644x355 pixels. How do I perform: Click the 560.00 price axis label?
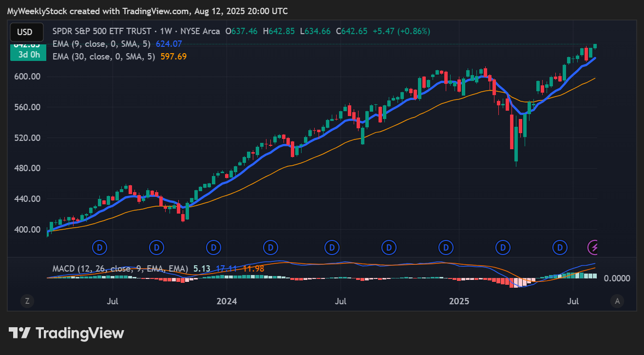click(x=27, y=107)
